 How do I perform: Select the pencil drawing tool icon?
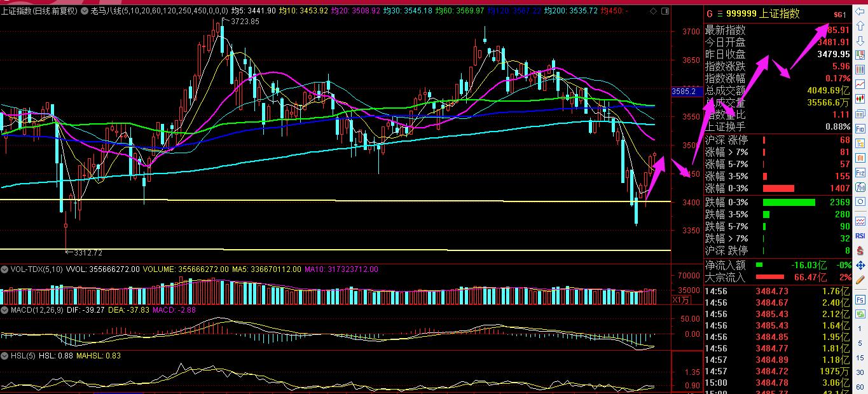pyautogui.click(x=860, y=280)
